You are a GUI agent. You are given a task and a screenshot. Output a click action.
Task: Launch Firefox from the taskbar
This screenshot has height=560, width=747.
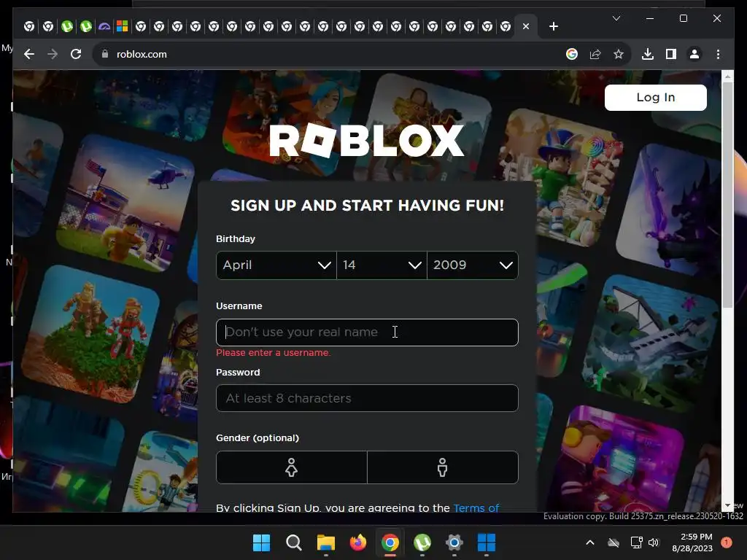click(x=357, y=542)
